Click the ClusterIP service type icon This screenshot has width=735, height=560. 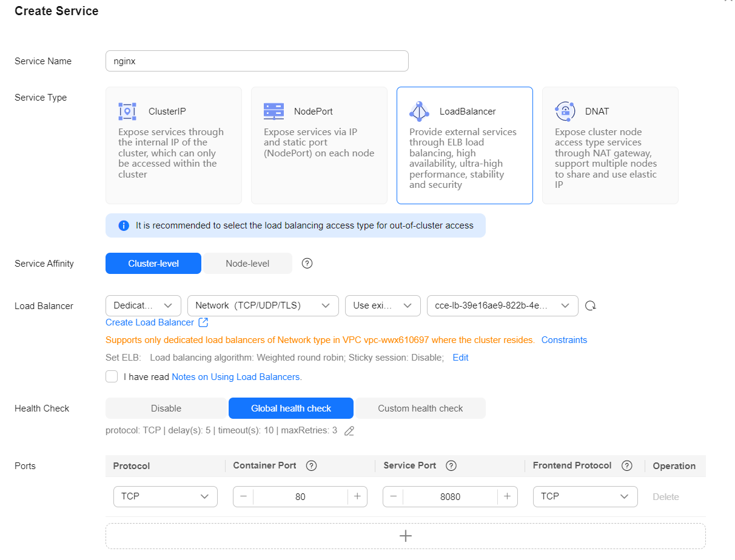(x=127, y=112)
